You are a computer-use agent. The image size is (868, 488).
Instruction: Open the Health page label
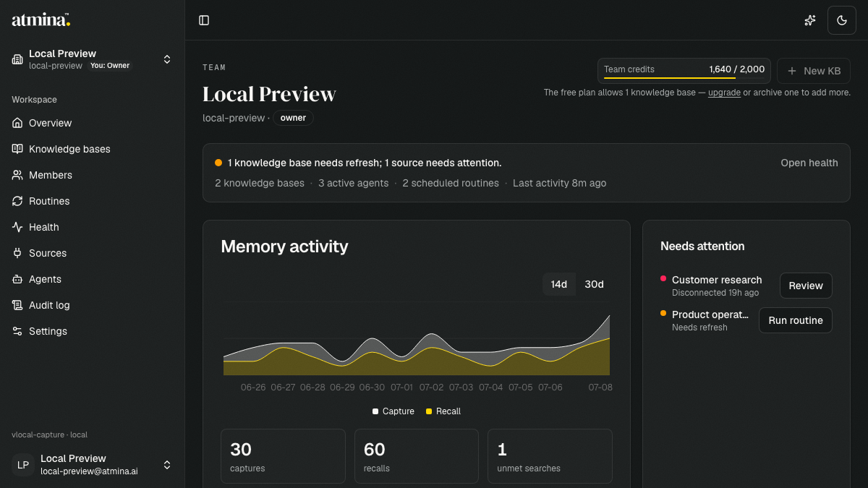coord(44,227)
